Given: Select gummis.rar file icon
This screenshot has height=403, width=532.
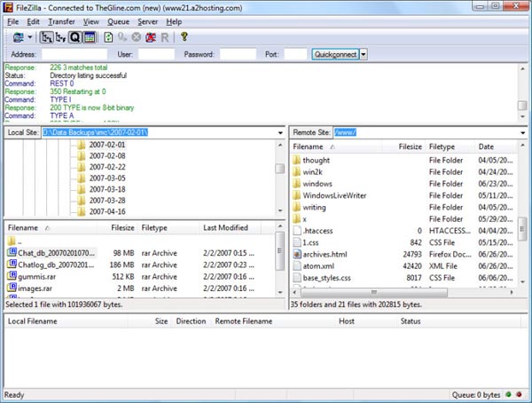Looking at the screenshot, I should tap(12, 276).
